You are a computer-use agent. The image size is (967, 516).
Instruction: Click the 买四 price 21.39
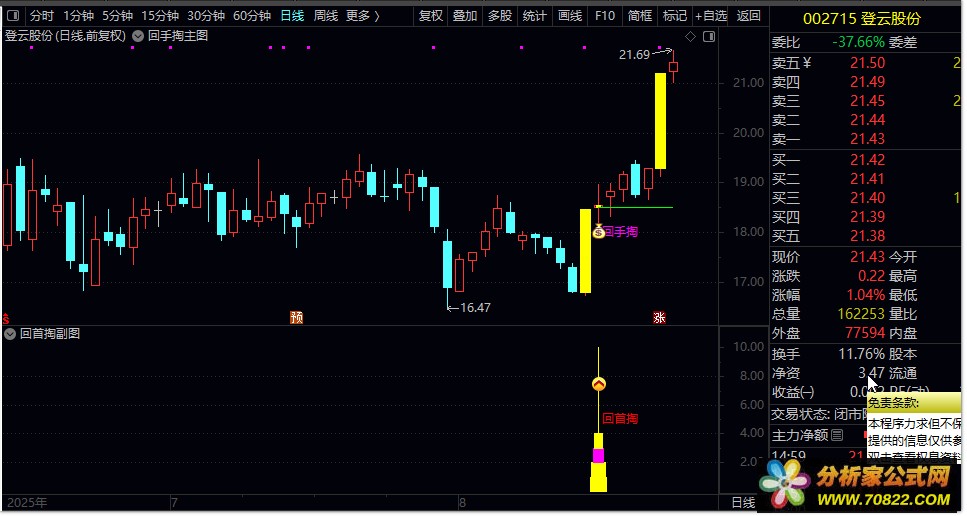tap(867, 217)
